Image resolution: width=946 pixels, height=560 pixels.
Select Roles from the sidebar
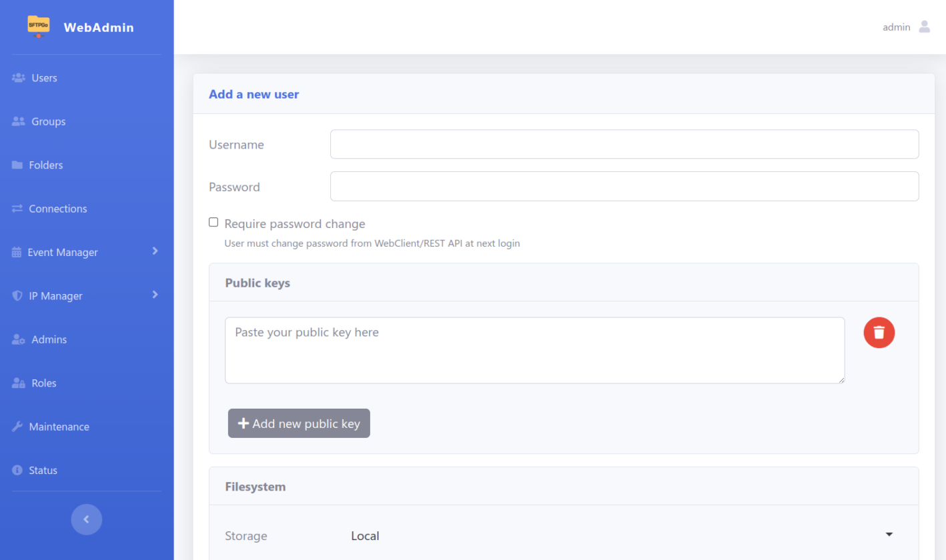[x=44, y=383]
